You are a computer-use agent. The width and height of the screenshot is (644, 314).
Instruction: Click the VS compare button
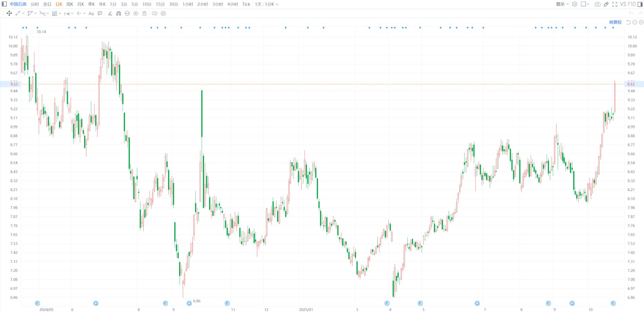coord(623,4)
